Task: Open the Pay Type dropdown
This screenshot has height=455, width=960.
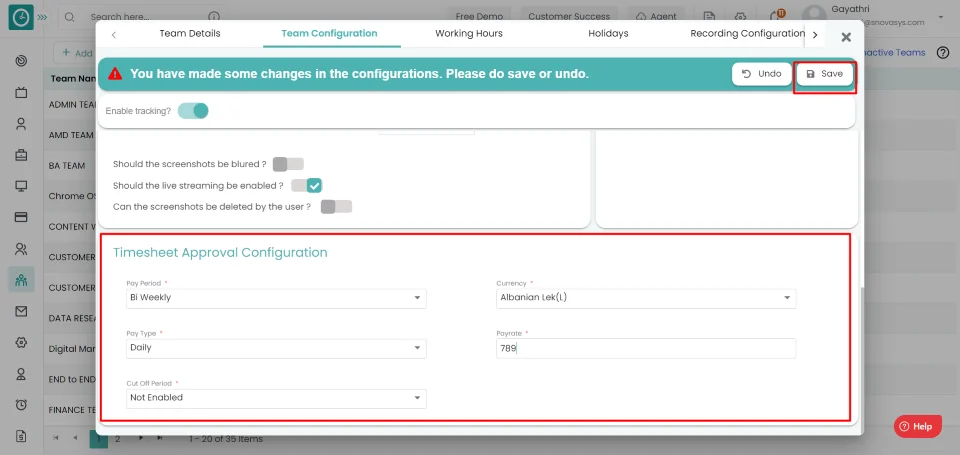Action: click(x=276, y=348)
